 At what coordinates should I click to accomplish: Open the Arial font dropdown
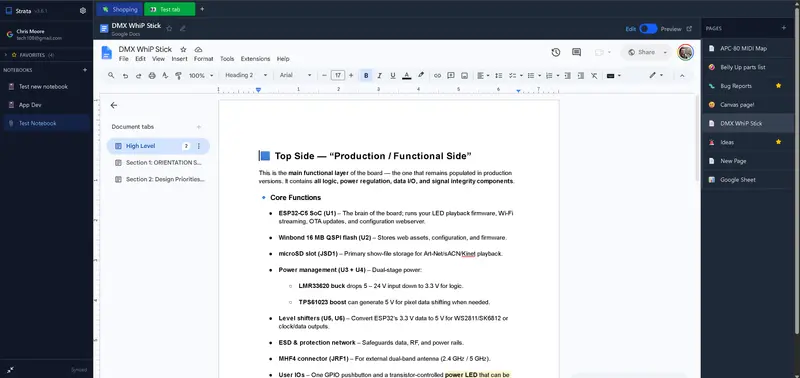[295, 75]
